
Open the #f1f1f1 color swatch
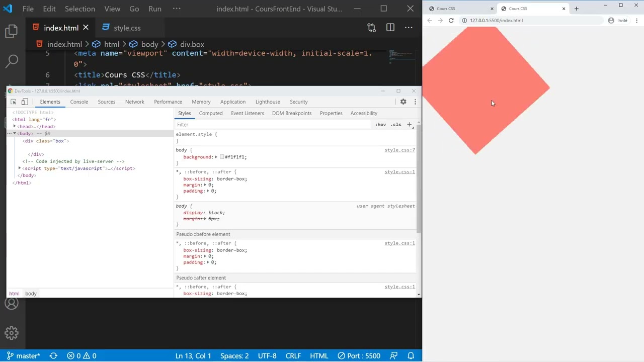pyautogui.click(x=222, y=157)
